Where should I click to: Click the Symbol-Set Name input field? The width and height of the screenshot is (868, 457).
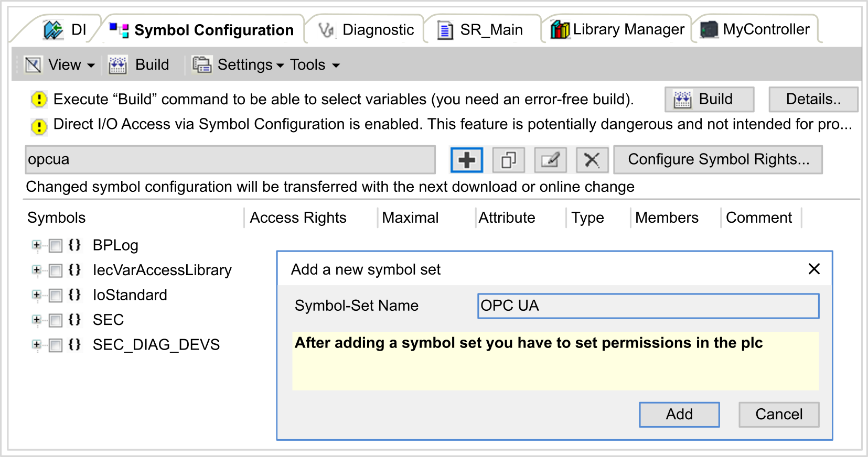click(648, 306)
